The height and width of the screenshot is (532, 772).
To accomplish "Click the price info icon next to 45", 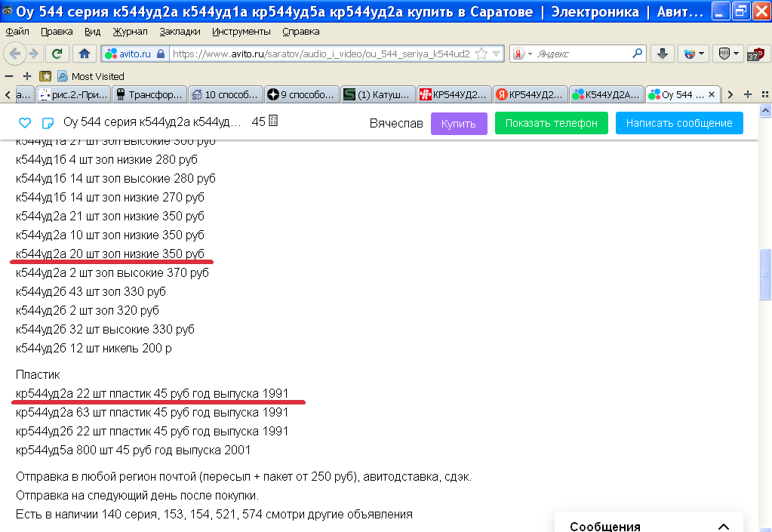I will (x=273, y=121).
